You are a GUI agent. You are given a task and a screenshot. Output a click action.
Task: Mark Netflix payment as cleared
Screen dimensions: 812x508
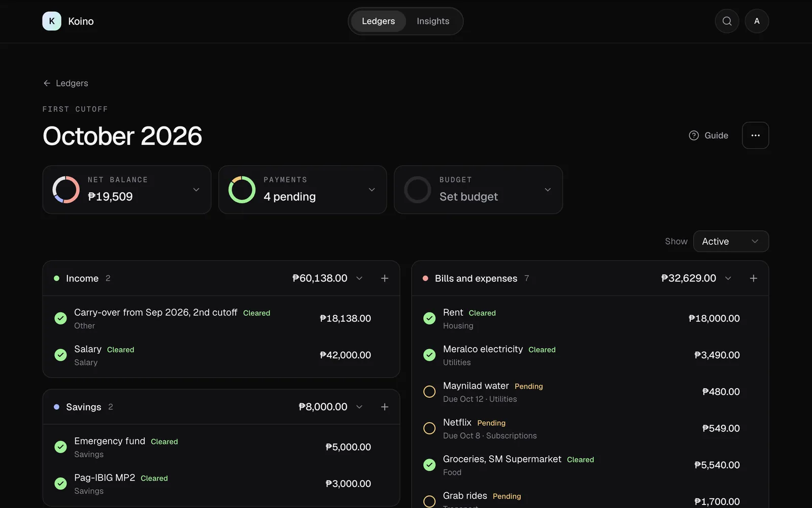(x=429, y=428)
